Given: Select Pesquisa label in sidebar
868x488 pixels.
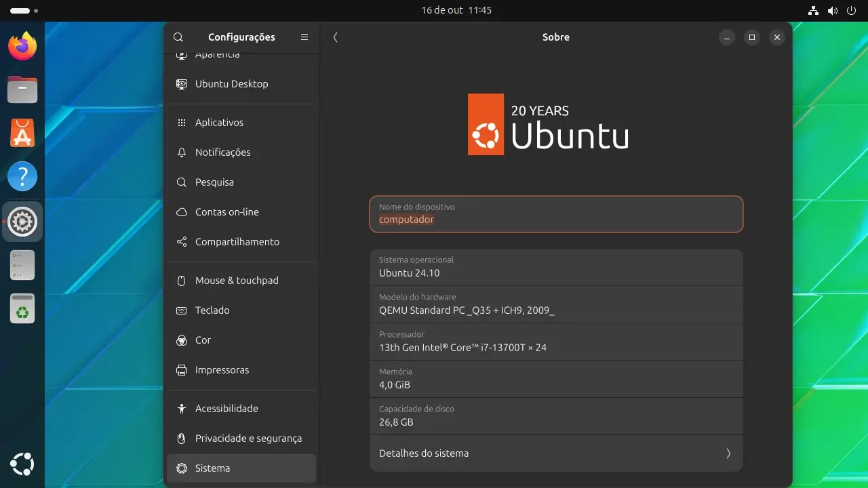Looking at the screenshot, I should click(214, 182).
